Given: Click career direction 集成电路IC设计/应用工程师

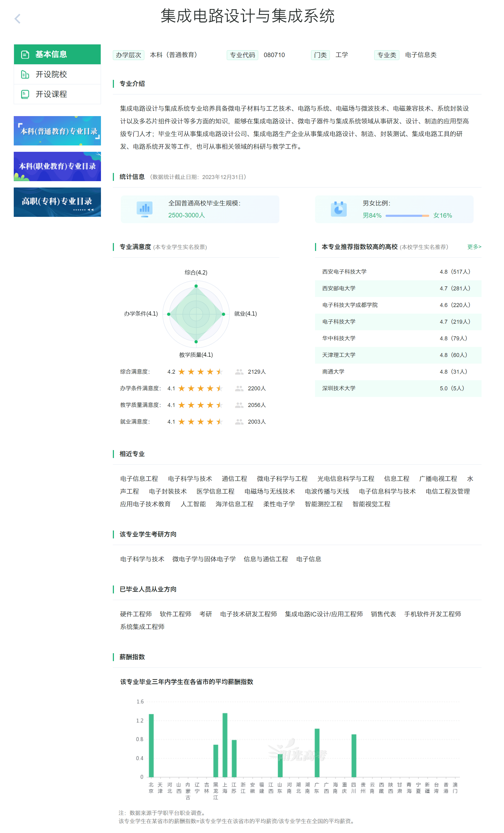Looking at the screenshot, I should tap(324, 614).
